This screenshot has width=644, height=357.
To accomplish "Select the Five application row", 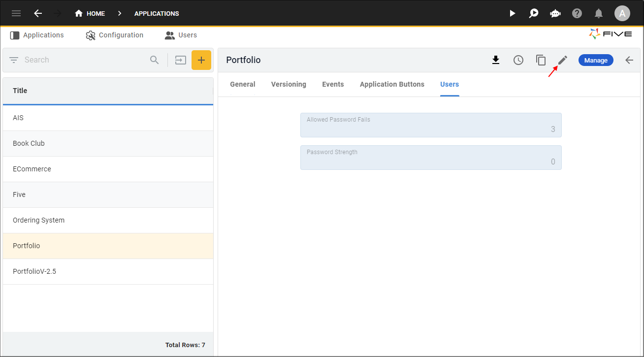I will click(108, 195).
